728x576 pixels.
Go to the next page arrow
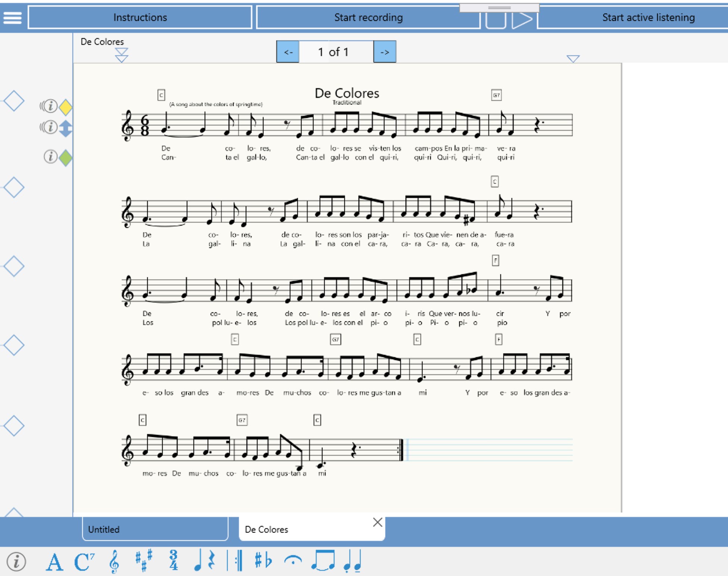(385, 52)
